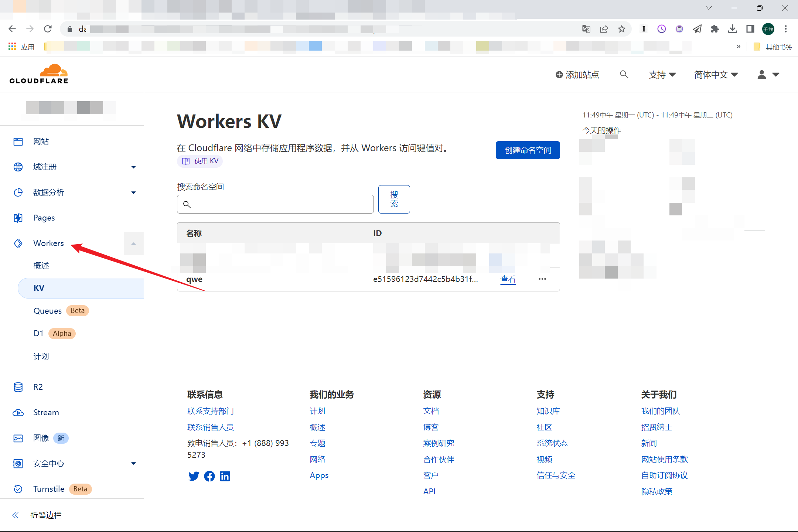
Task: Open 计划 under Workers
Action: (x=41, y=357)
